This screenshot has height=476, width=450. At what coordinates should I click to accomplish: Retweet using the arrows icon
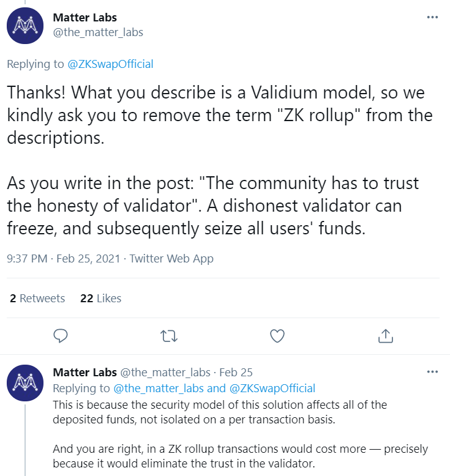168,336
